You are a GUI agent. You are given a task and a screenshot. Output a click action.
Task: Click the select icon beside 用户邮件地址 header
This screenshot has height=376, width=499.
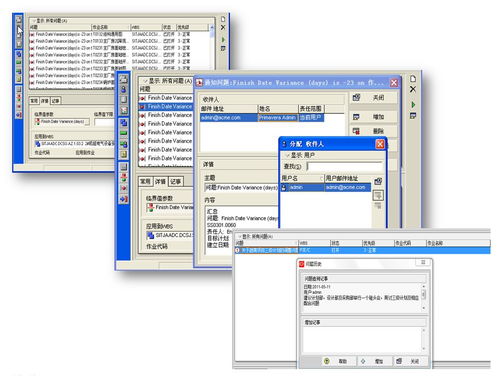pyautogui.click(x=378, y=181)
